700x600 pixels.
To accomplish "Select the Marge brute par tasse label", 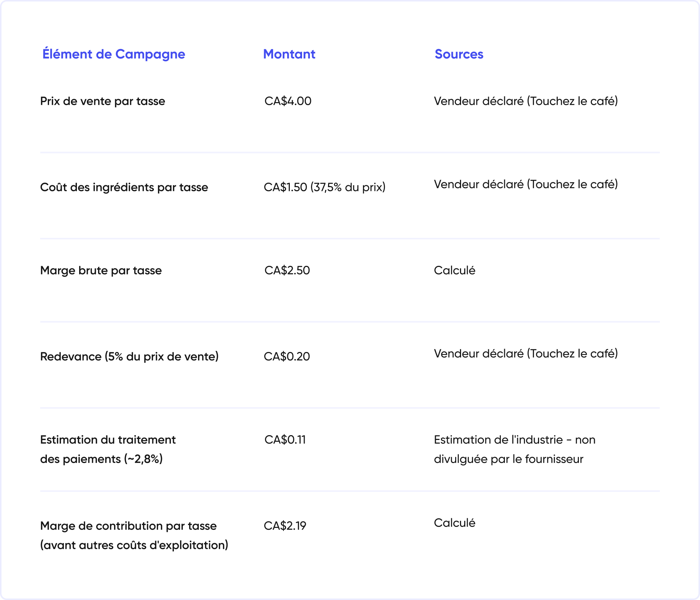I will (101, 270).
